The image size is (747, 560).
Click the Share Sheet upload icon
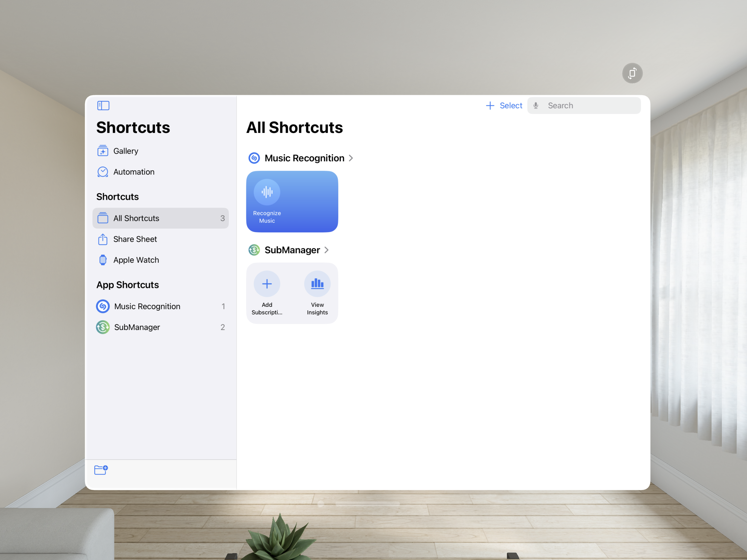point(103,239)
